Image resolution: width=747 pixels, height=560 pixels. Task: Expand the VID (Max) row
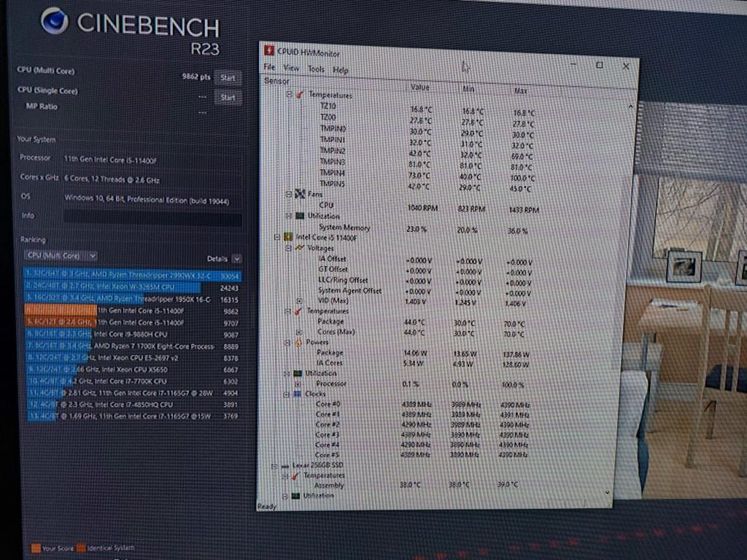299,301
